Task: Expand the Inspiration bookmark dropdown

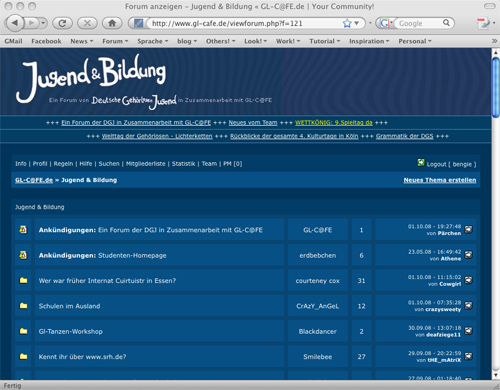Action: click(x=369, y=41)
